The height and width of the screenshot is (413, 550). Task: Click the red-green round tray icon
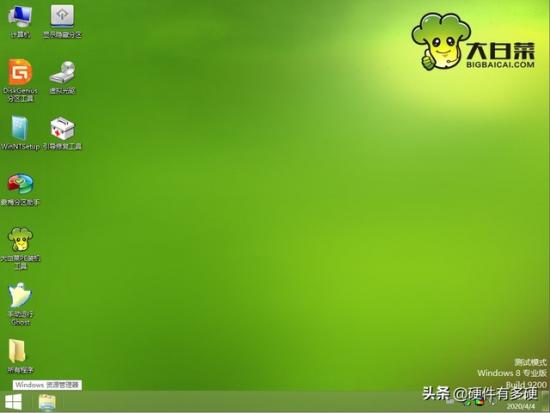[x=479, y=402]
